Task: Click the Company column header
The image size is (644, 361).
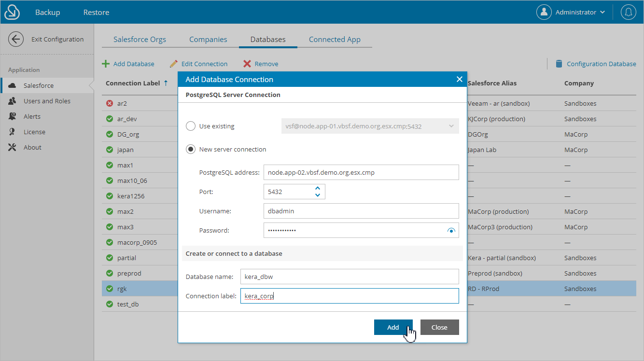Action: [579, 83]
